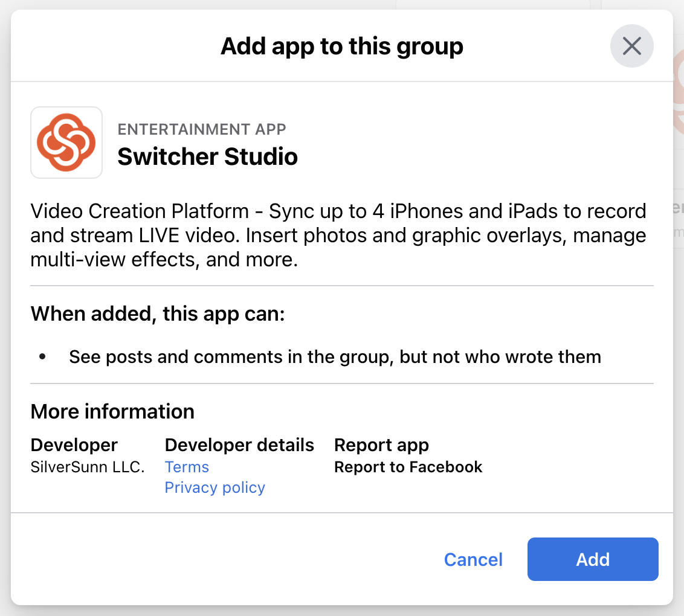684x616 pixels.
Task: Click the circular dismiss icon top right
Action: coord(631,45)
